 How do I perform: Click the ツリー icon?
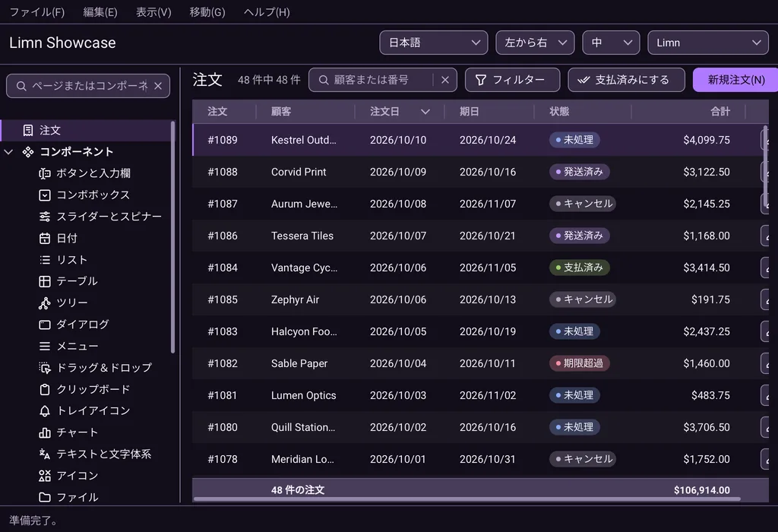tap(45, 302)
